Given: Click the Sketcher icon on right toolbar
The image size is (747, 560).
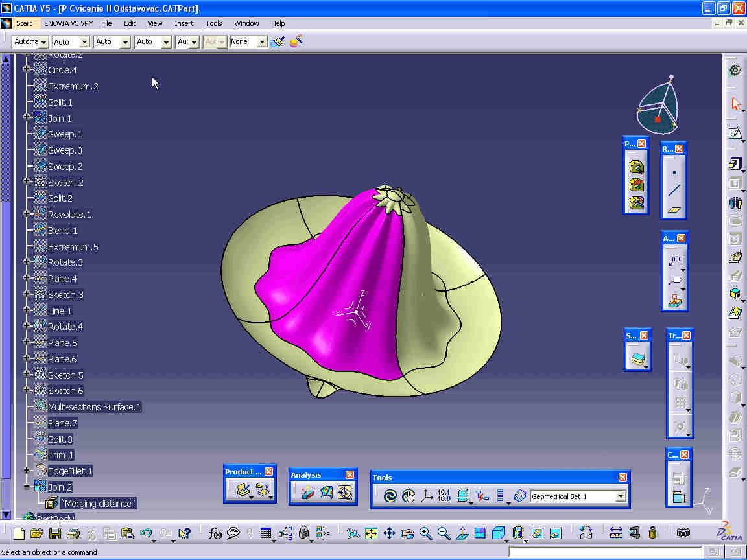Looking at the screenshot, I should pyautogui.click(x=735, y=134).
